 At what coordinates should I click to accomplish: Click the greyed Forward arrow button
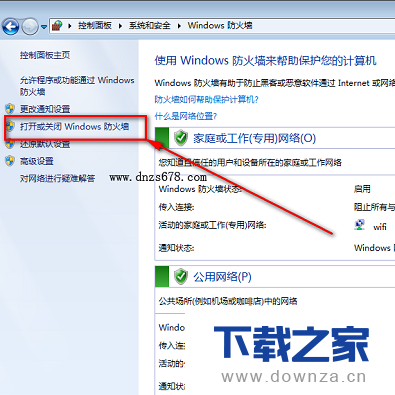30,26
